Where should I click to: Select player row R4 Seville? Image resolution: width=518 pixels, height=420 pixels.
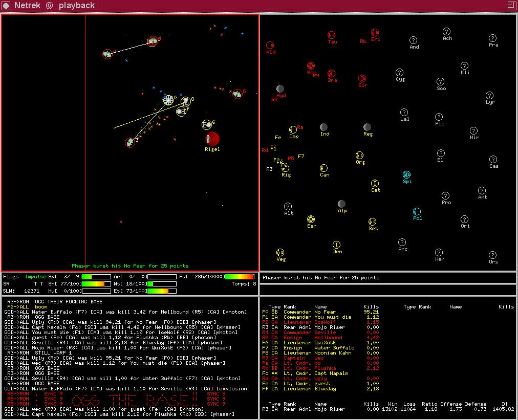pyautogui.click(x=320, y=333)
